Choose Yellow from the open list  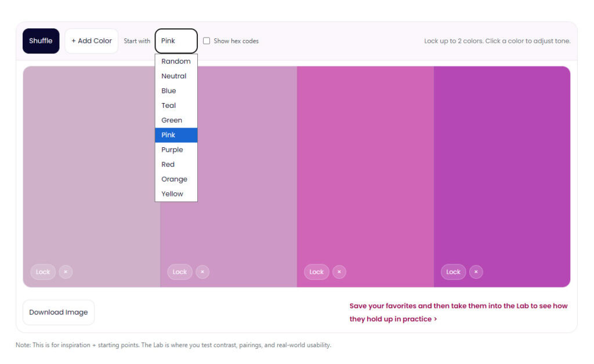[x=171, y=194]
